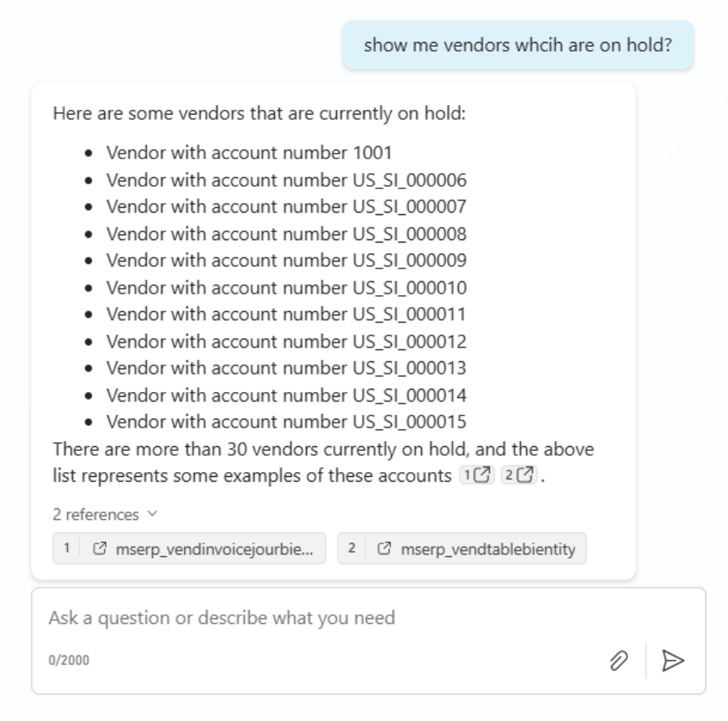This screenshot has height=721, width=728.
Task: Click the user's 'vendors whcih are on hold' message
Action: coord(518,45)
